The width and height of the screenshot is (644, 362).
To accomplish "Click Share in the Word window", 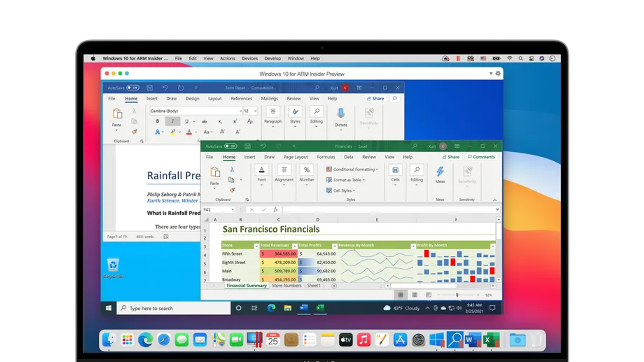I will point(376,99).
